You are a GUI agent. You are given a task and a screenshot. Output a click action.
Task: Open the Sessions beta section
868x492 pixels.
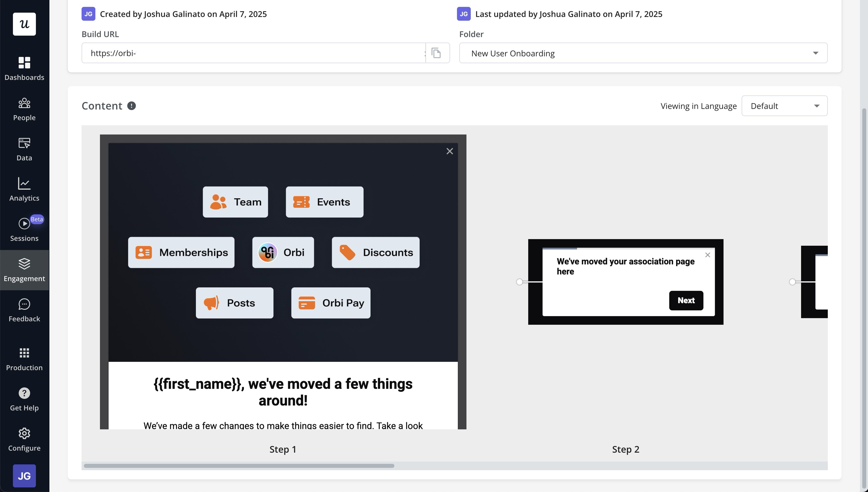24,230
